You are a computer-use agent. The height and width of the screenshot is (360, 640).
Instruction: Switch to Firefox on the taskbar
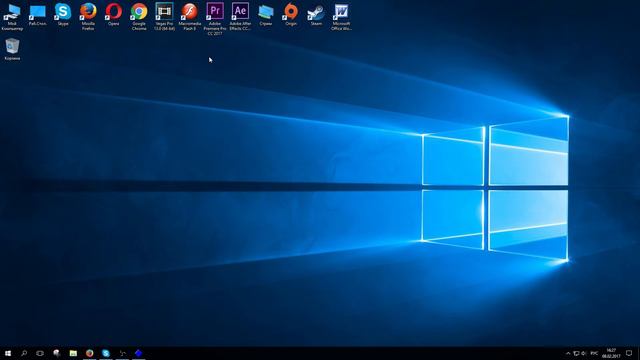click(89, 353)
